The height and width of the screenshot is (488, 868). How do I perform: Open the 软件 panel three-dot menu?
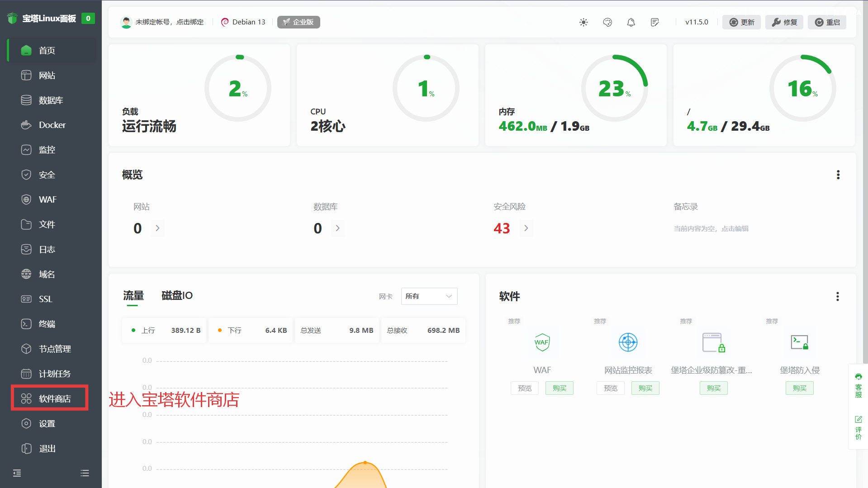[x=837, y=296]
